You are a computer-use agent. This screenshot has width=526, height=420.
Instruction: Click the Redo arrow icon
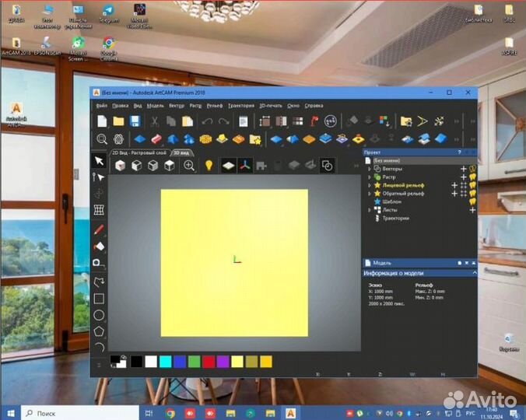point(223,121)
